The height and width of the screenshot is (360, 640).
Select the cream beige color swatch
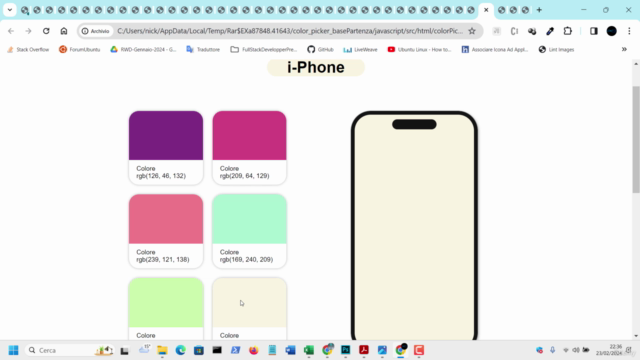pos(249,303)
